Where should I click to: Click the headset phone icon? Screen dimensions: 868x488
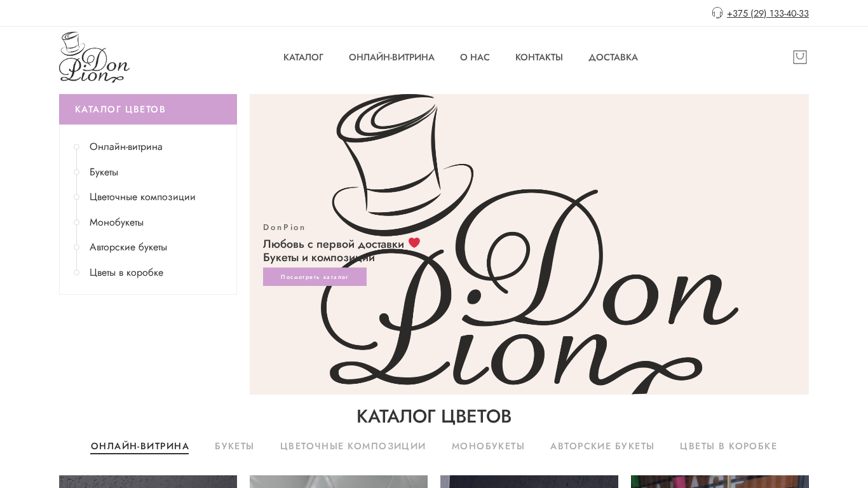(x=717, y=13)
